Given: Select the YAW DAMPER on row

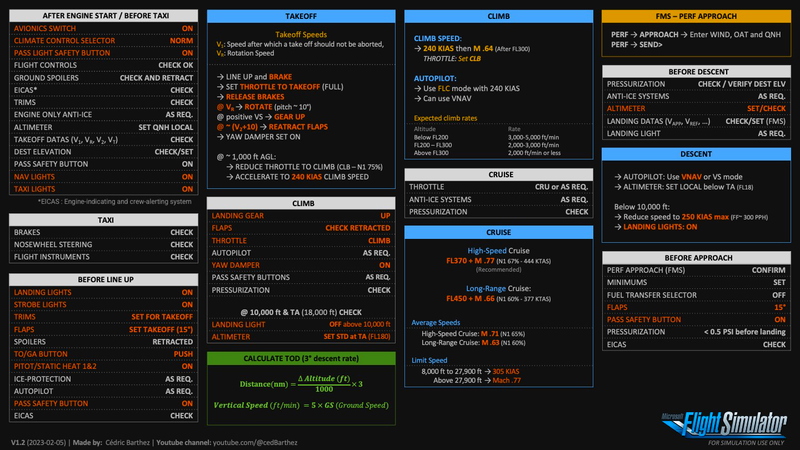Looking at the screenshot, I should [x=301, y=265].
